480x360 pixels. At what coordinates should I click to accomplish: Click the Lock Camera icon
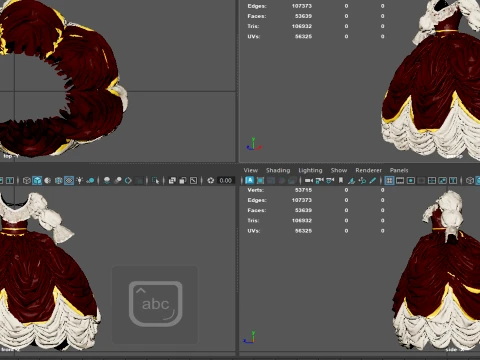(320, 181)
